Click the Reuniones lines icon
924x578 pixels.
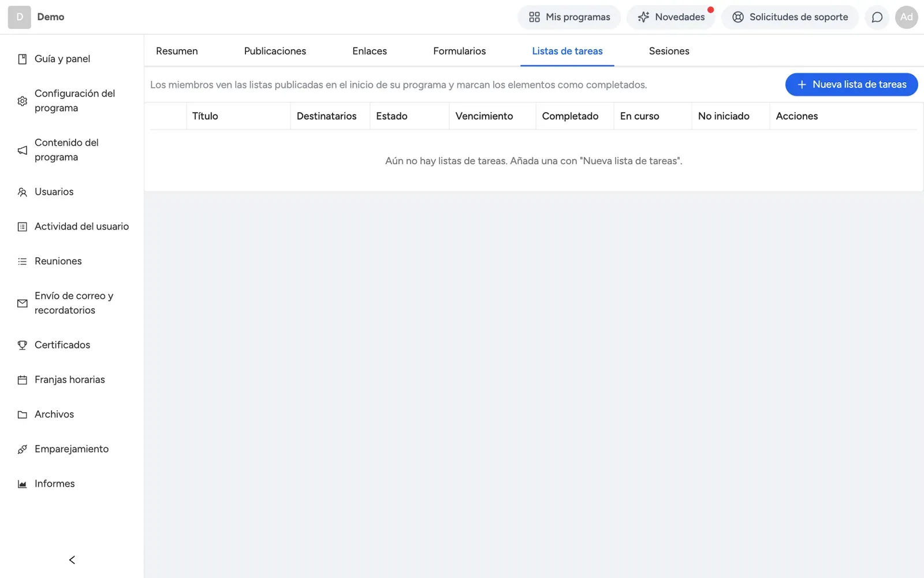[23, 261]
